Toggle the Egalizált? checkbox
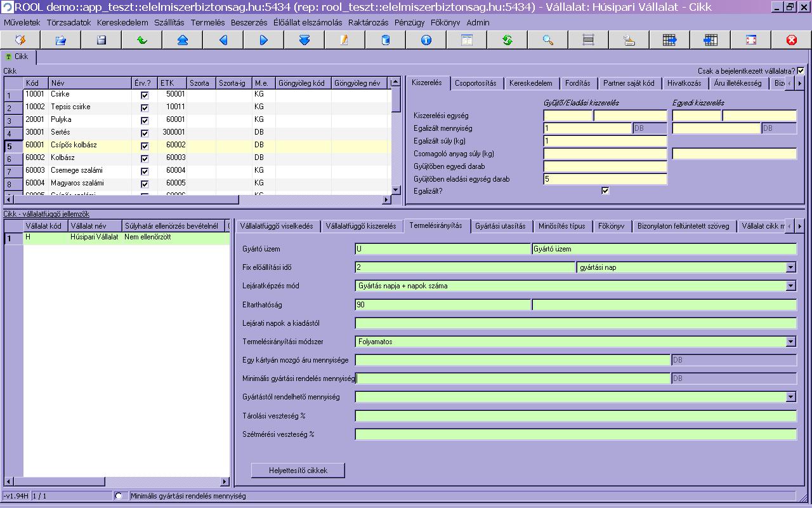 point(605,190)
